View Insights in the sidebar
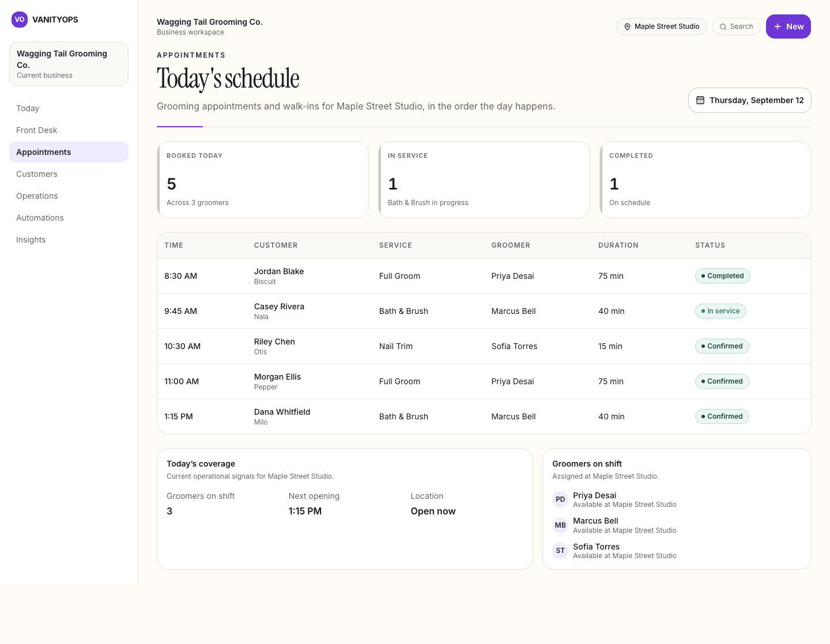Image resolution: width=830 pixels, height=644 pixels. [x=69, y=240]
